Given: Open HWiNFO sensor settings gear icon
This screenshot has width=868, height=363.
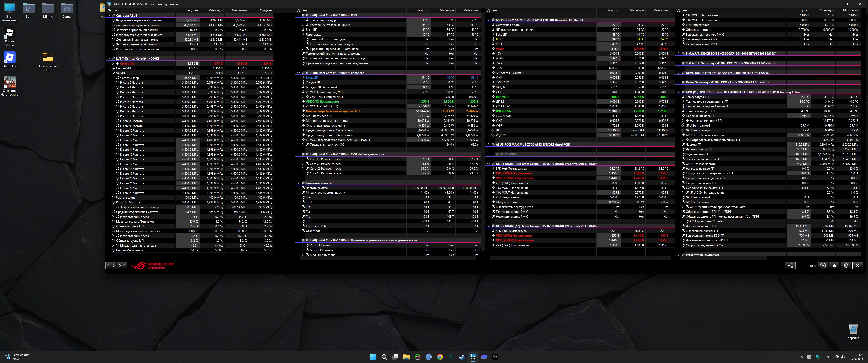Looking at the screenshot, I should coord(846,266).
